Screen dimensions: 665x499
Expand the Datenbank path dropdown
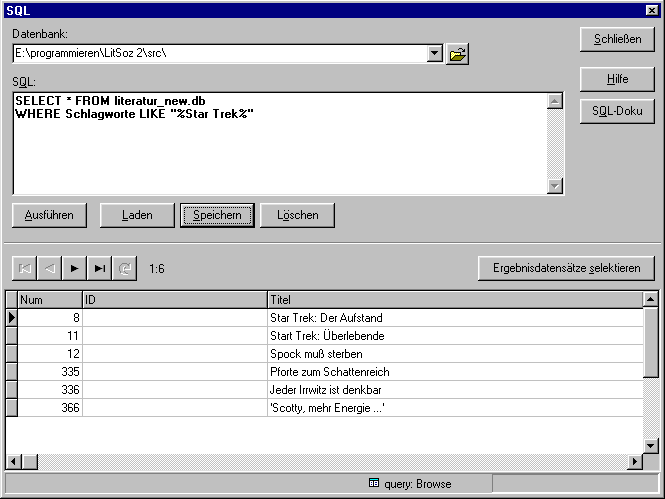(435, 53)
